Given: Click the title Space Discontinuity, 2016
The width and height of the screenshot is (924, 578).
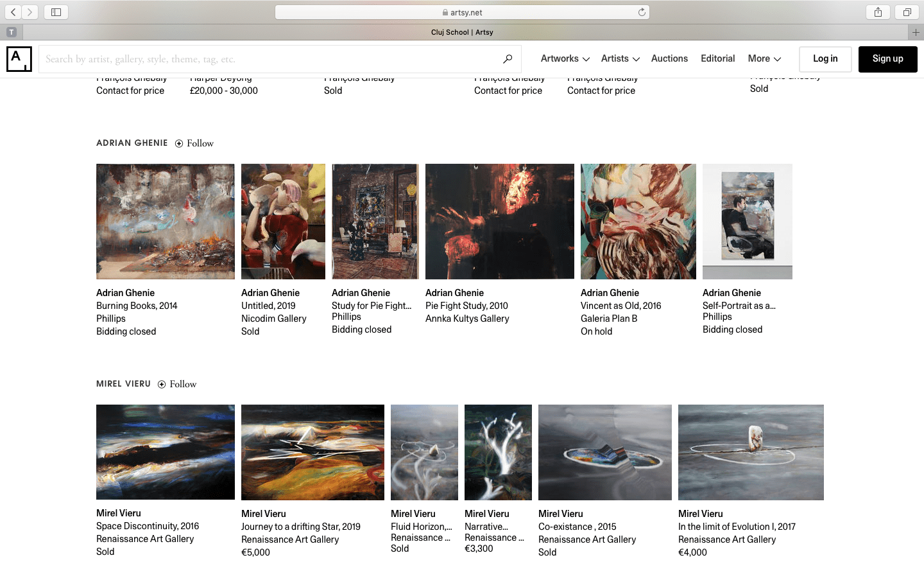Looking at the screenshot, I should (x=148, y=526).
